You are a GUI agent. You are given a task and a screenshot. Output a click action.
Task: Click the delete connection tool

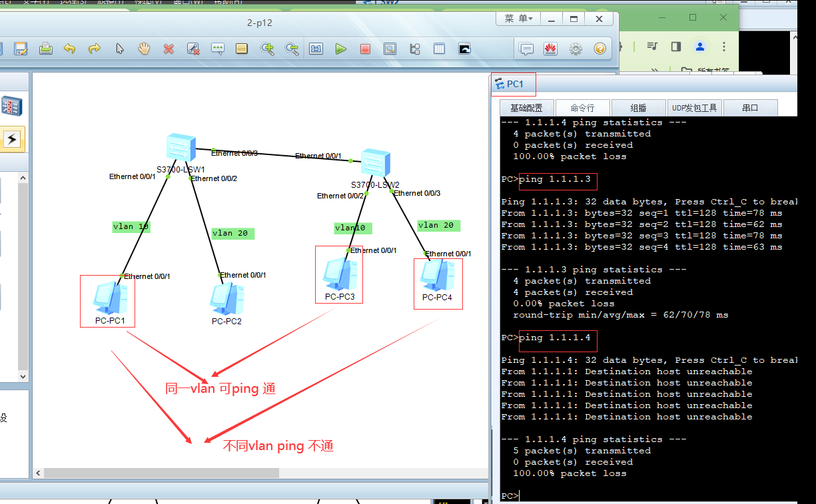click(193, 49)
